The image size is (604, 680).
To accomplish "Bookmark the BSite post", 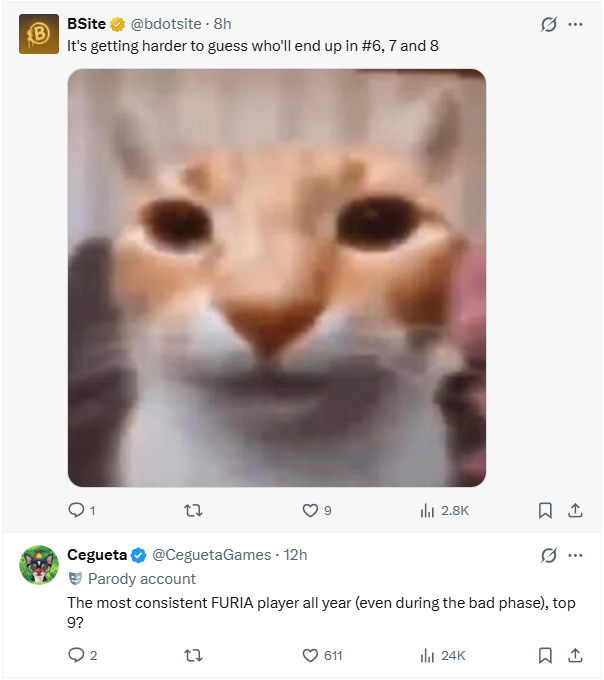I will click(545, 510).
